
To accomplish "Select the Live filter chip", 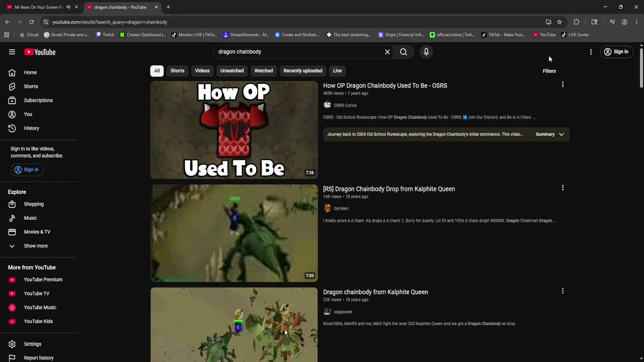I will (337, 71).
